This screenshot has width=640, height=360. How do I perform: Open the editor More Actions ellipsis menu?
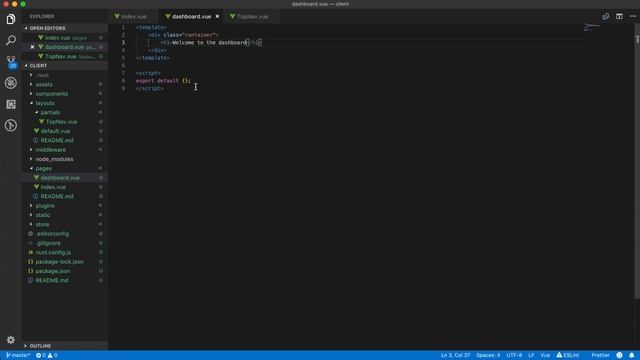click(x=633, y=16)
